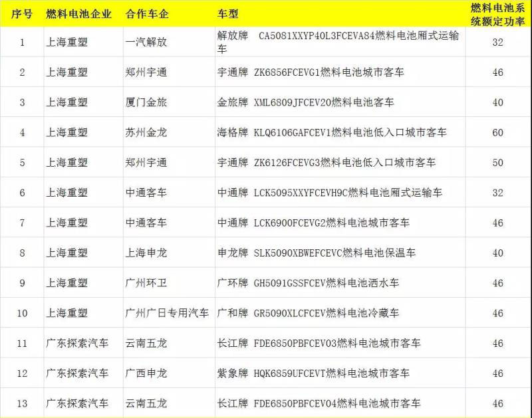Select the 一汽解放 cell in row 1
The height and width of the screenshot is (418, 532).
click(146, 43)
